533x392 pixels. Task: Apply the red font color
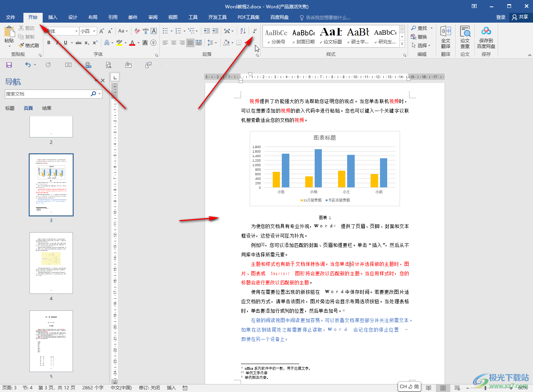pyautogui.click(x=132, y=43)
